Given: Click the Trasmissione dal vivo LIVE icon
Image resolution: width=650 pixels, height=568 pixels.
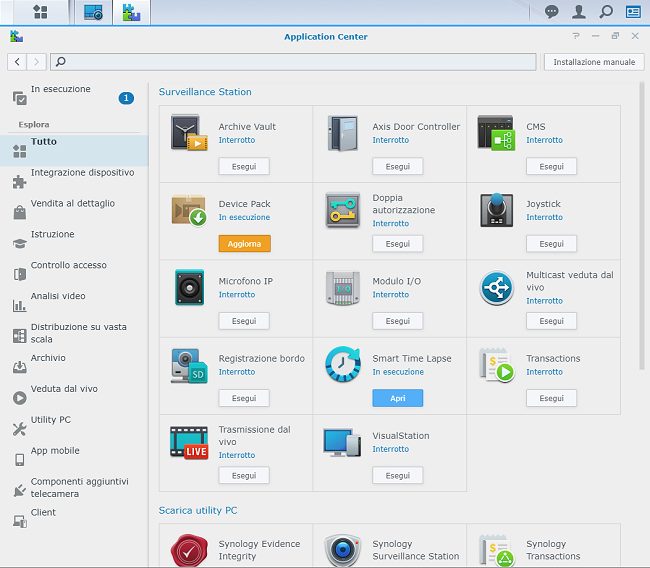Looking at the screenshot, I should click(189, 442).
